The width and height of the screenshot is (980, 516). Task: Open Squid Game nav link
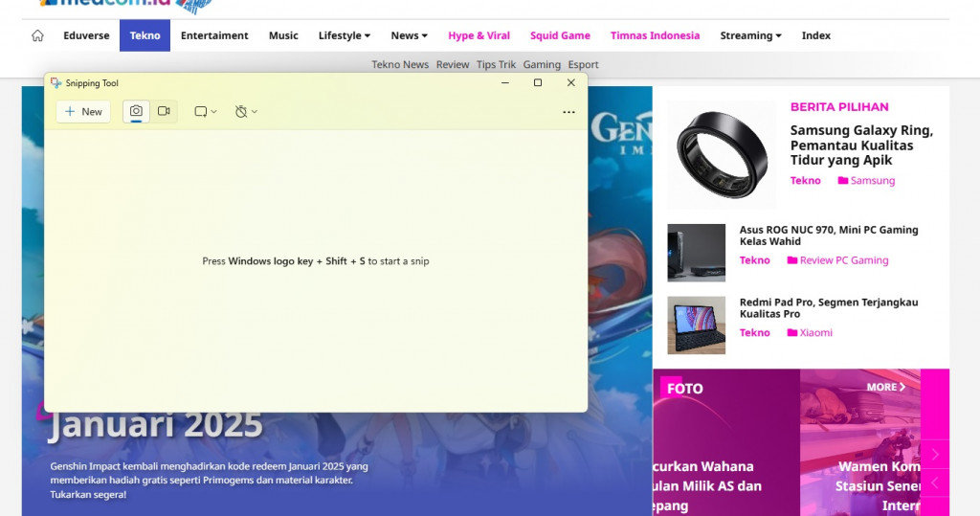coord(560,35)
